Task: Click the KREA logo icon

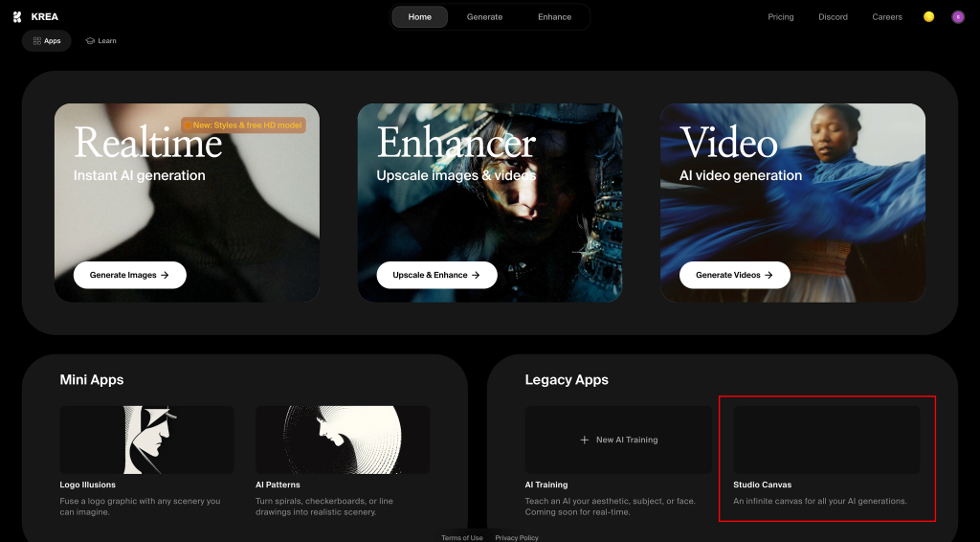Action: tap(17, 17)
